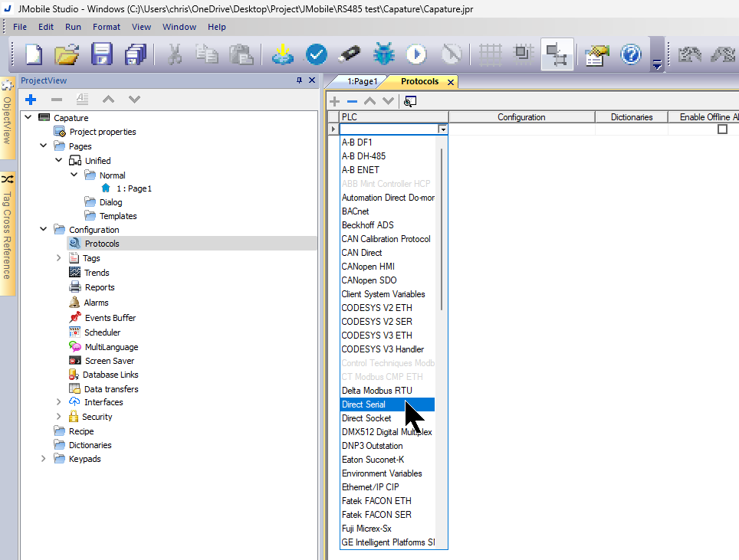Click the protocol list vertical scrollbar
Screen dimensions: 739x560
(441, 230)
